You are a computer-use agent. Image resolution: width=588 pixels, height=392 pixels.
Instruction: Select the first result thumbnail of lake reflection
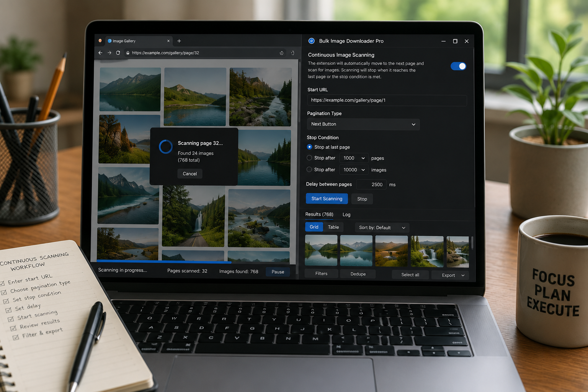[x=321, y=251]
